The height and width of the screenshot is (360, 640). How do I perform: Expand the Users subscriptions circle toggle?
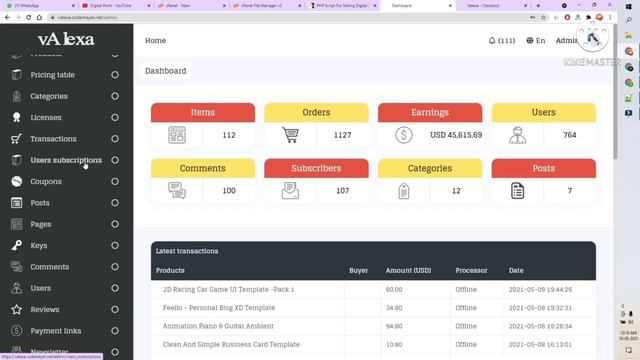pyautogui.click(x=115, y=160)
